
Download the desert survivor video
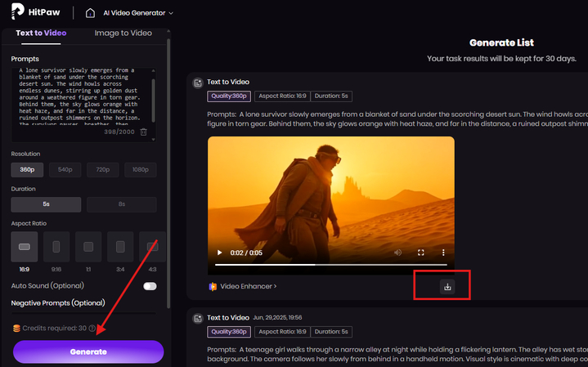(x=447, y=287)
